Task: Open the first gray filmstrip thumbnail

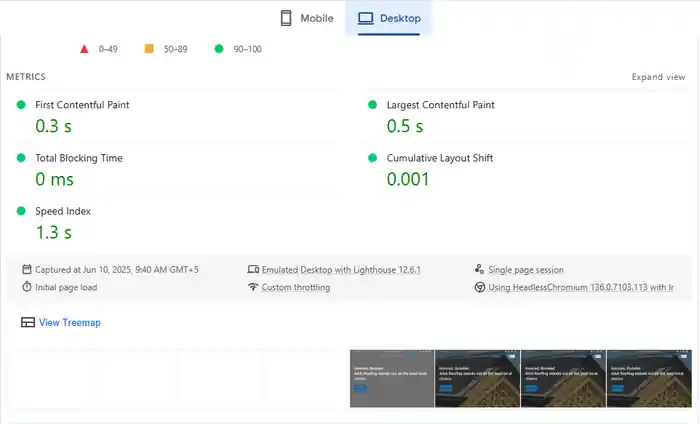Action: click(392, 378)
